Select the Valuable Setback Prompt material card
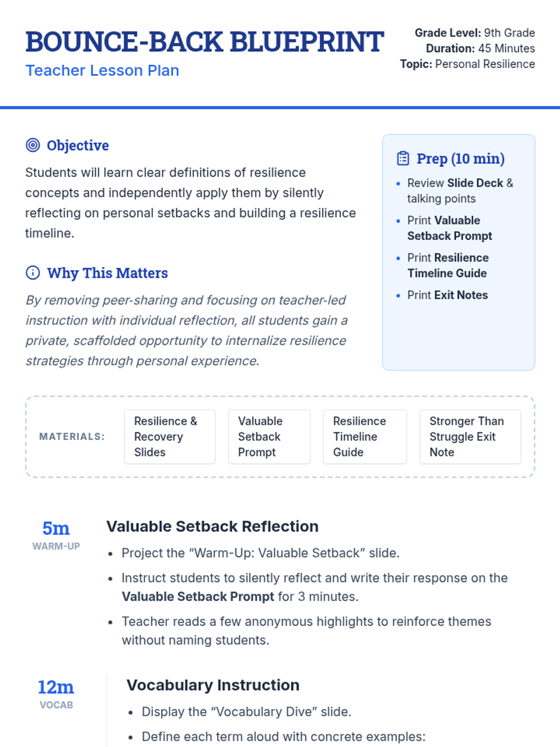The width and height of the screenshot is (560, 747). pyautogui.click(x=269, y=437)
